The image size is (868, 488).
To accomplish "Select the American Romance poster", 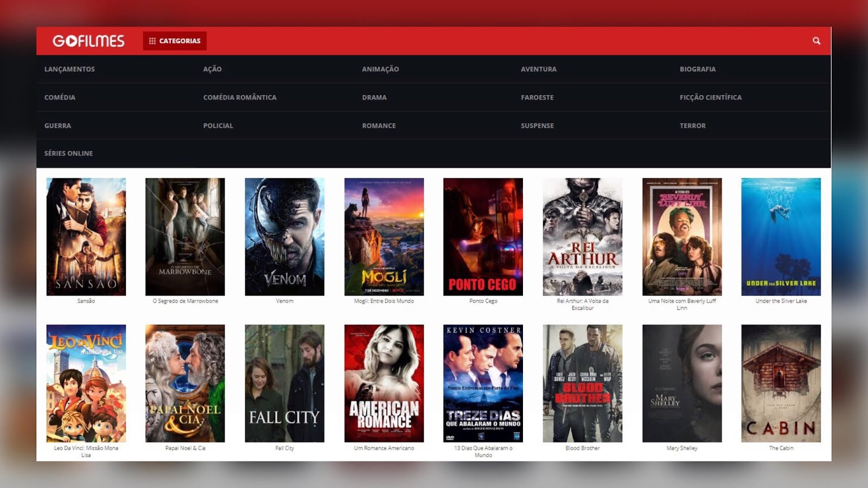I will pos(384,383).
